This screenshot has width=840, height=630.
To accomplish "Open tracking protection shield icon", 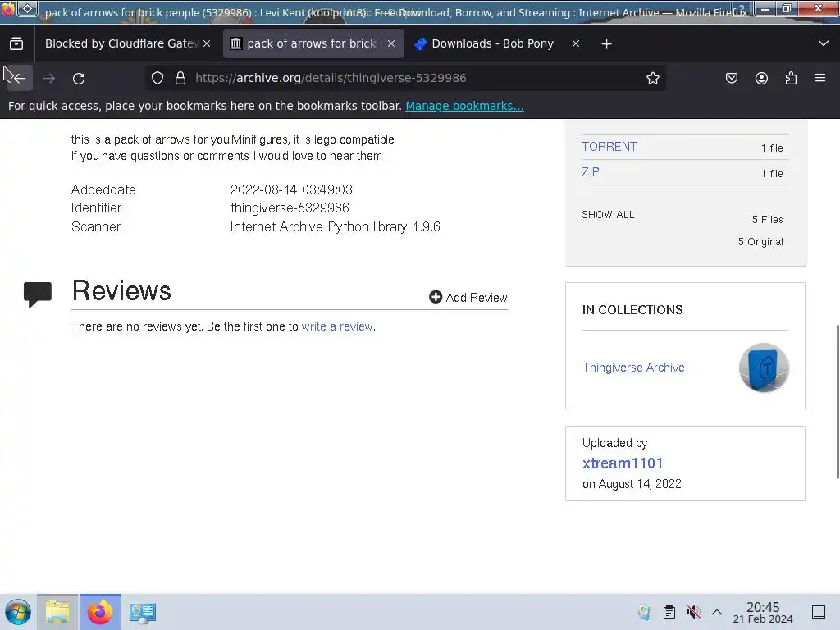I will pyautogui.click(x=157, y=78).
